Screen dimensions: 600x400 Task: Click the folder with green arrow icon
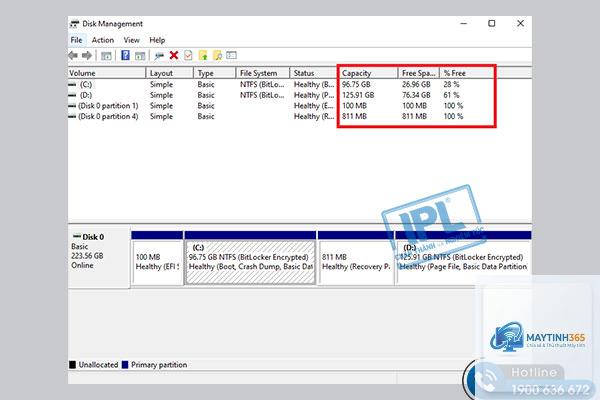coord(203,56)
